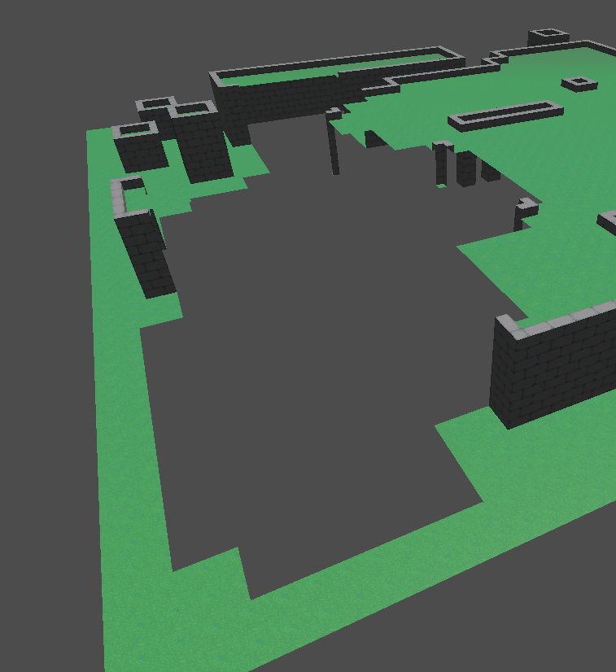
Task: Click the long narrow rectangular frame on the grass
Action: pos(505,115)
